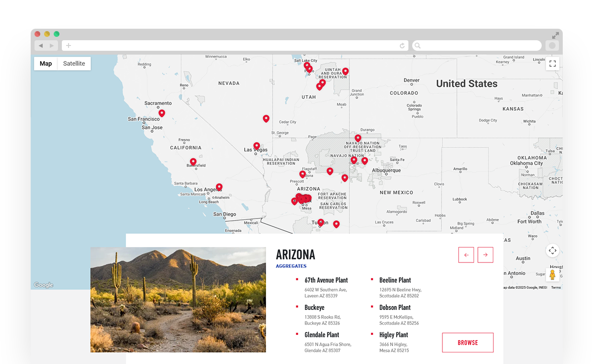Select the Map view tab
Image resolution: width=592 pixels, height=364 pixels.
46,64
